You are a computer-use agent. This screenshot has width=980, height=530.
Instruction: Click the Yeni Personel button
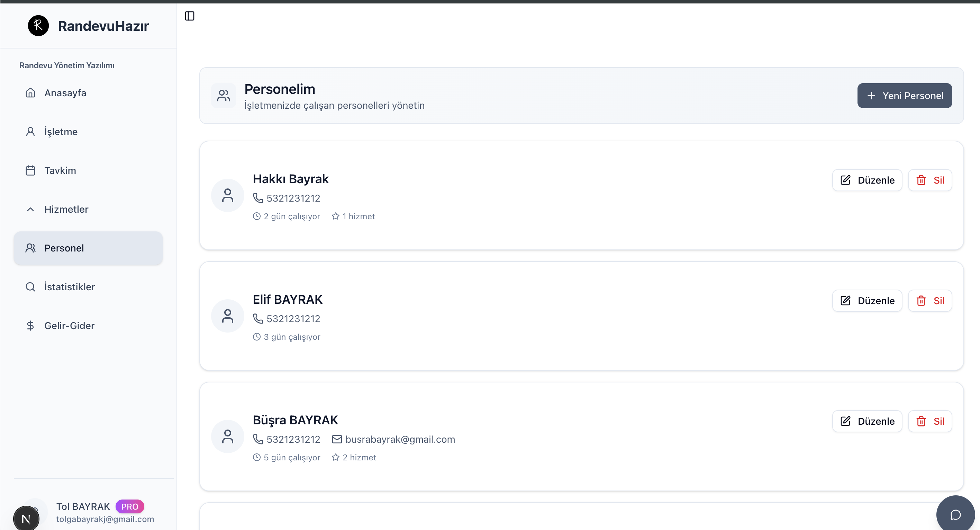[x=904, y=96]
